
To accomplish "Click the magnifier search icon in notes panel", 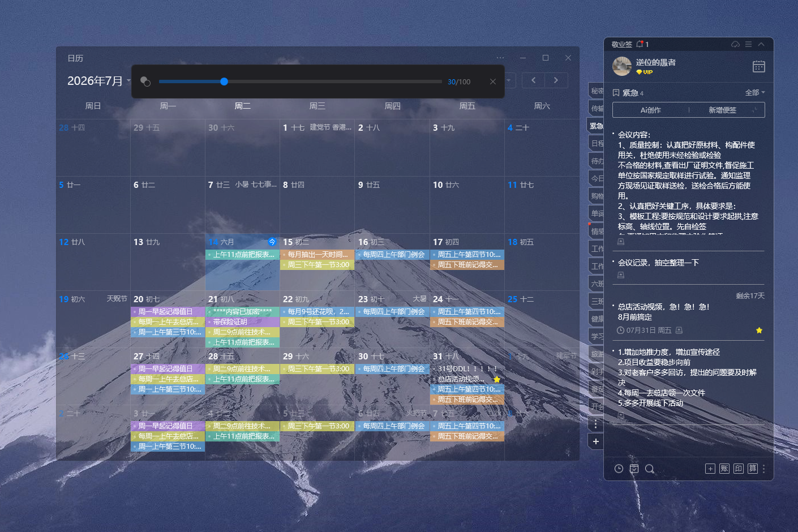I will coord(650,469).
